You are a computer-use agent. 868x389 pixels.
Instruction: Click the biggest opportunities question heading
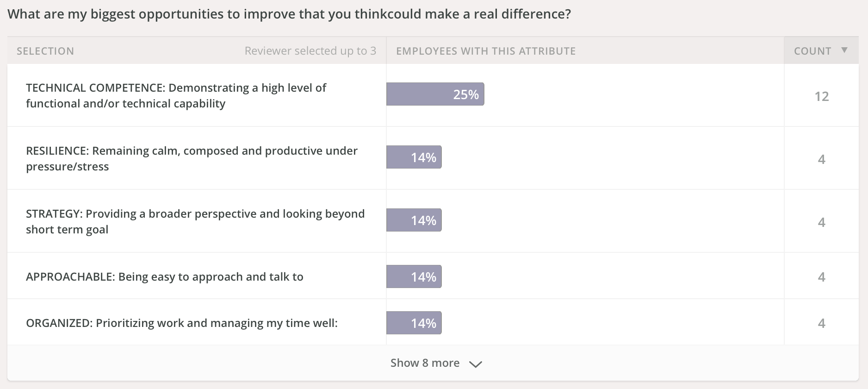click(x=289, y=14)
